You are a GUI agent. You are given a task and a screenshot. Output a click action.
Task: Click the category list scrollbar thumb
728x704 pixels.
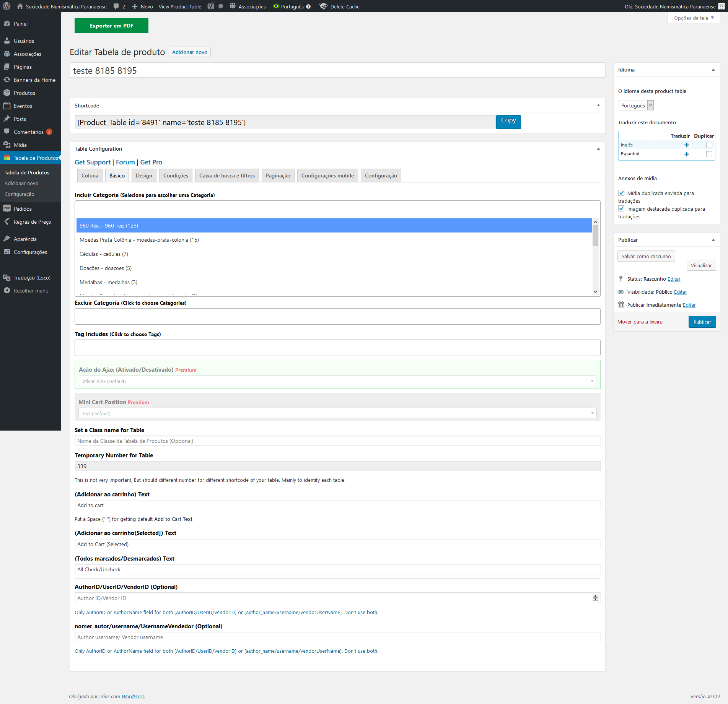595,236
